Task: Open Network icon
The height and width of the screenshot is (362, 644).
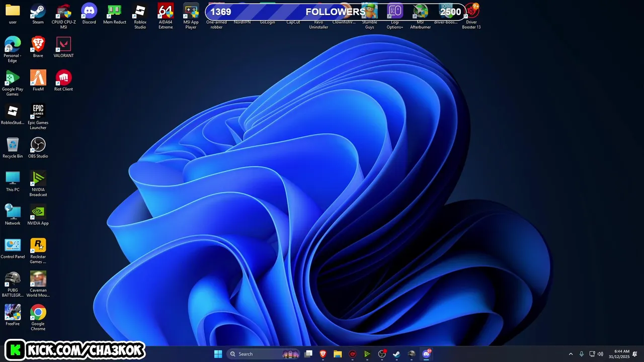Action: [x=13, y=212]
